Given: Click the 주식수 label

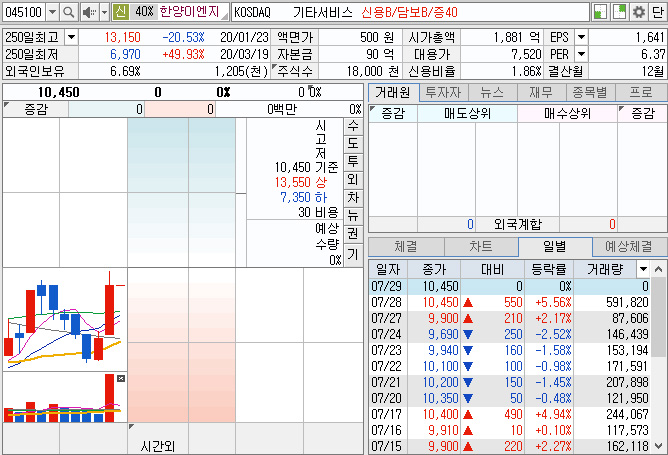Looking at the screenshot, I should point(295,71).
